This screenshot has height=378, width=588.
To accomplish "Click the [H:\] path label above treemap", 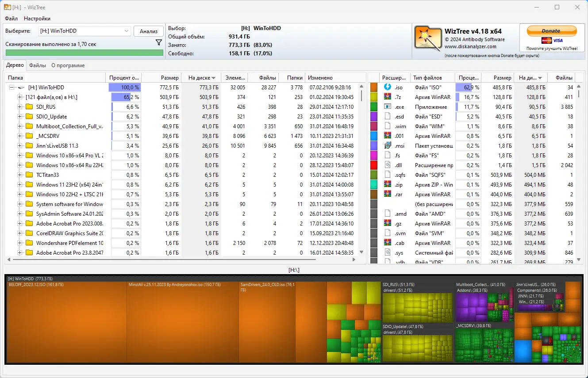I will tap(294, 270).
